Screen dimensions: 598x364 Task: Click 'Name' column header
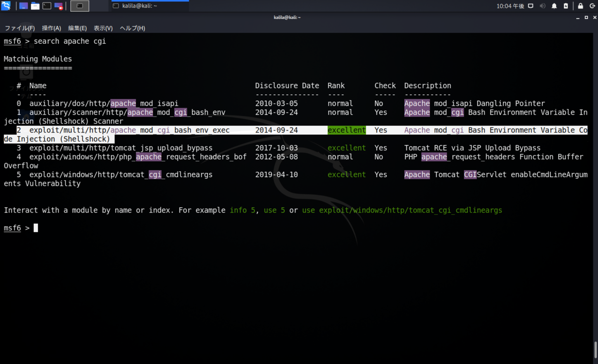click(38, 86)
